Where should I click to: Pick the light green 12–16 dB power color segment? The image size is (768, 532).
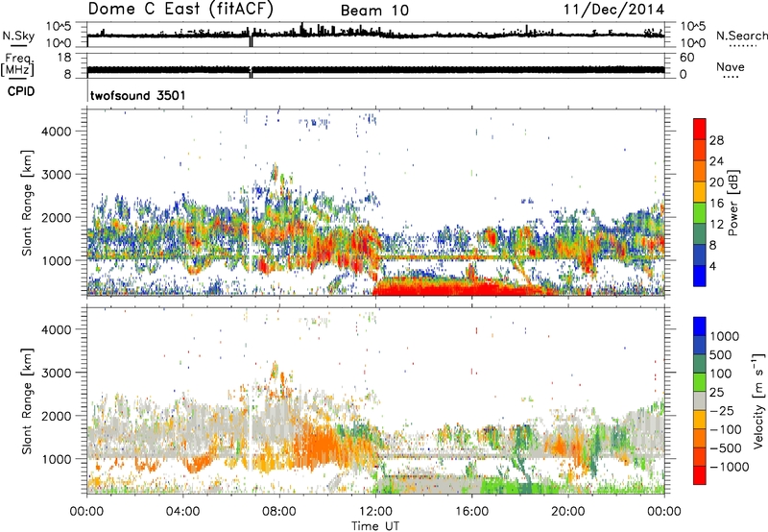coord(700,213)
